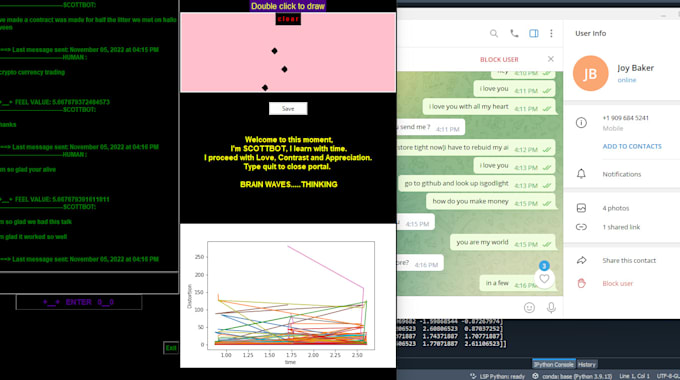Click the JB profile avatar
This screenshot has height=380, width=680.
click(590, 73)
